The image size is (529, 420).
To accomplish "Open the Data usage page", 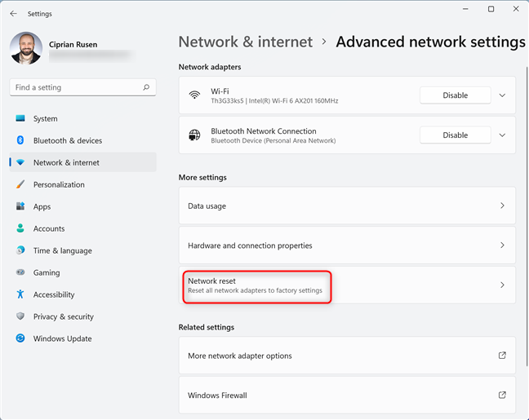I will pyautogui.click(x=346, y=206).
